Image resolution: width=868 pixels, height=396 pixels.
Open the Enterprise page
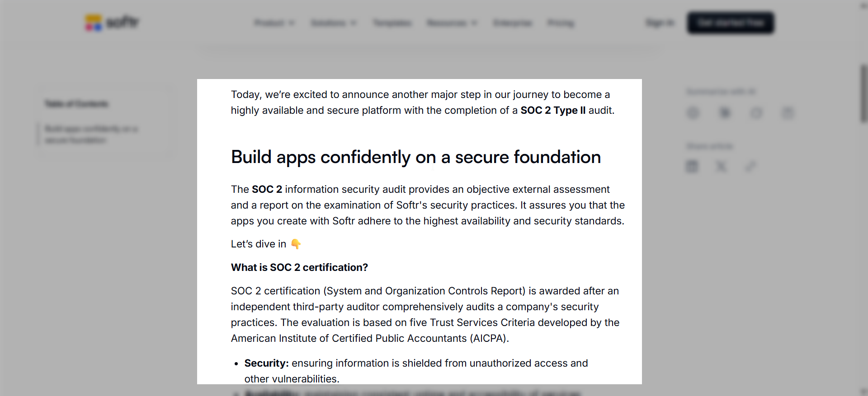513,23
